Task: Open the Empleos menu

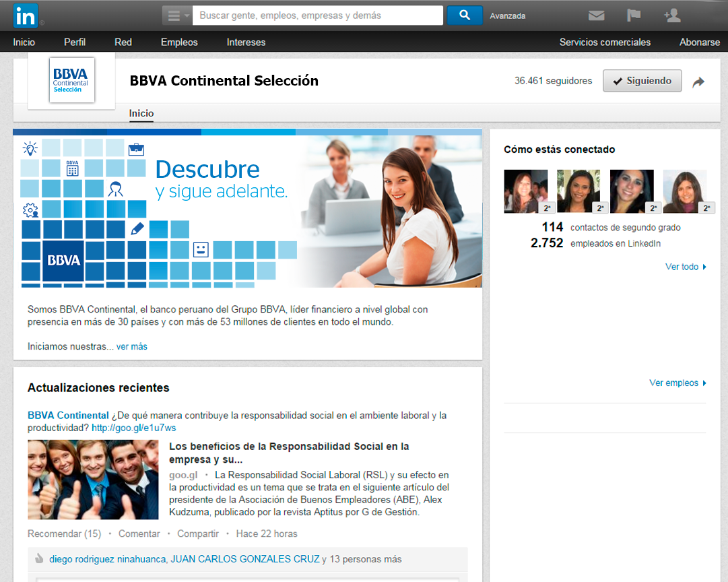Action: point(179,42)
